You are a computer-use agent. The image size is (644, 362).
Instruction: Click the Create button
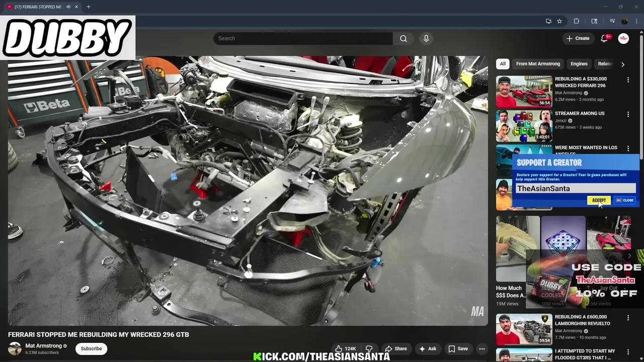click(x=578, y=39)
